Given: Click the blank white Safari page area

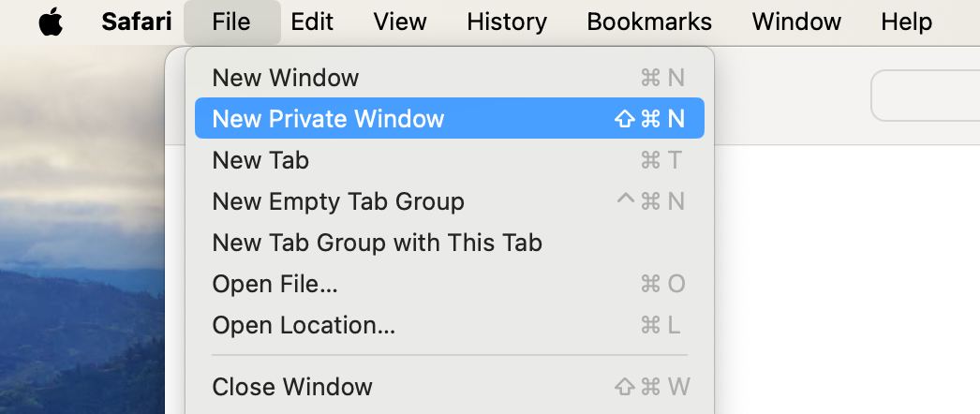Looking at the screenshot, I should click(x=843, y=281).
